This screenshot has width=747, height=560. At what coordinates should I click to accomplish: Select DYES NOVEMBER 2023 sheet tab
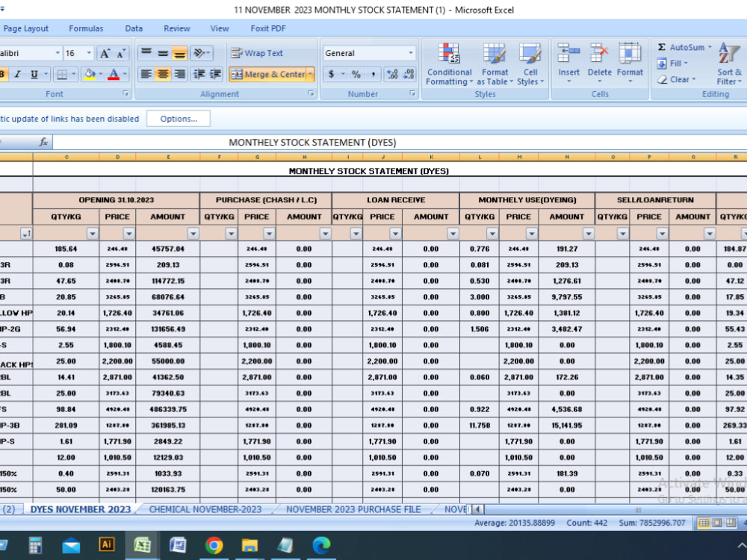click(81, 509)
